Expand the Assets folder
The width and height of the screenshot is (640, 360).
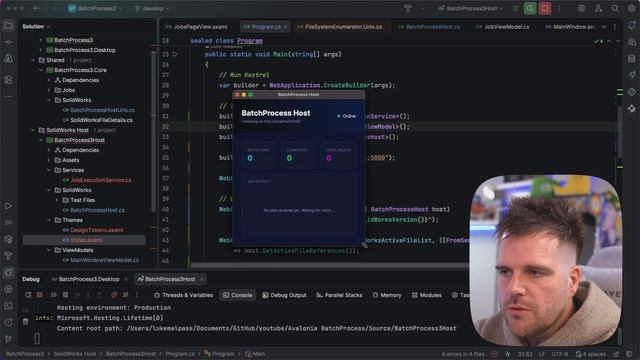pos(49,160)
